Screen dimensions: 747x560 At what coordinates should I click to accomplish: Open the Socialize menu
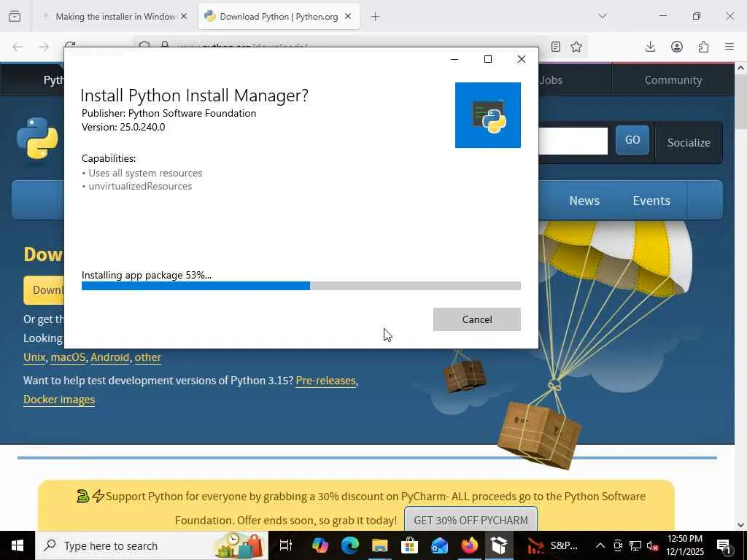click(x=689, y=143)
